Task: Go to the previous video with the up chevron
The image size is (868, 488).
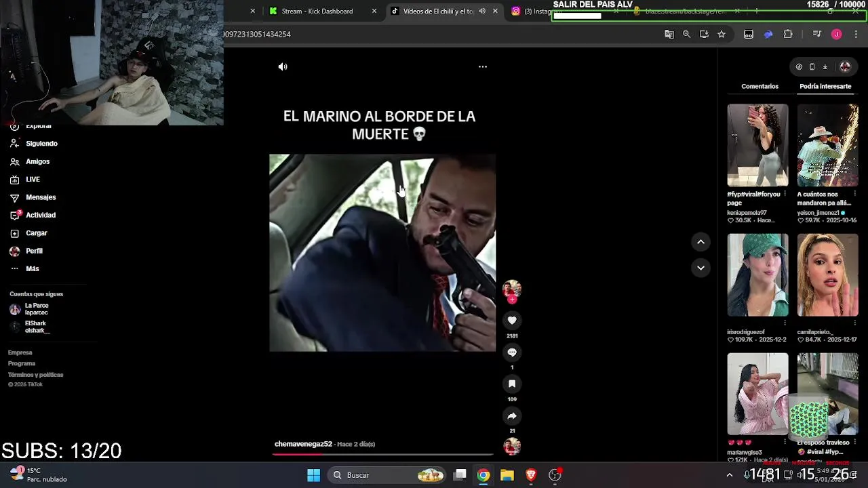Action: (701, 242)
